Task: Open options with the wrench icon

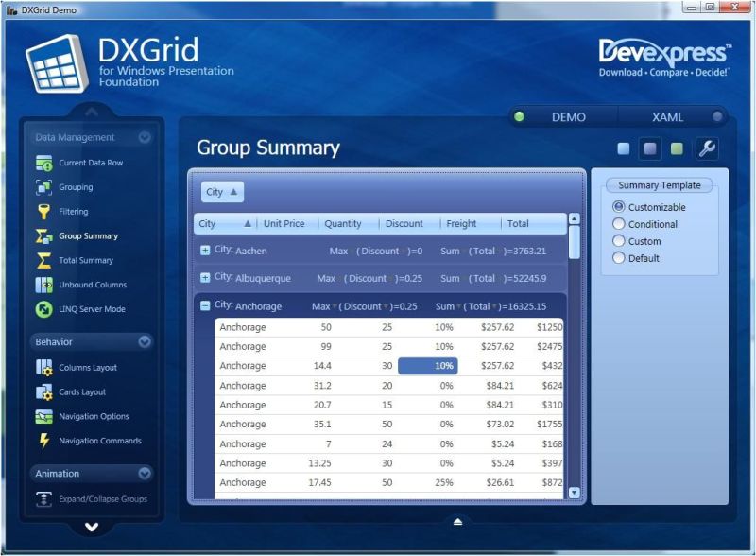Action: [x=707, y=148]
